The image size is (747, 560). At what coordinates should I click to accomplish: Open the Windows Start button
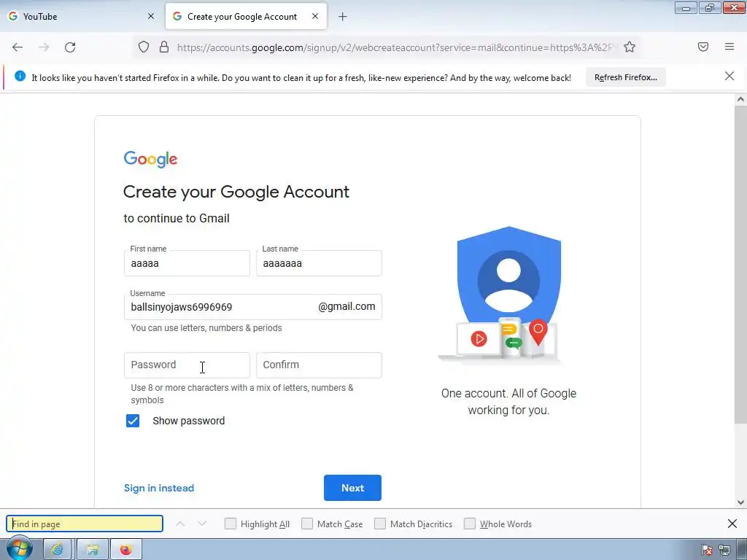coord(19,549)
